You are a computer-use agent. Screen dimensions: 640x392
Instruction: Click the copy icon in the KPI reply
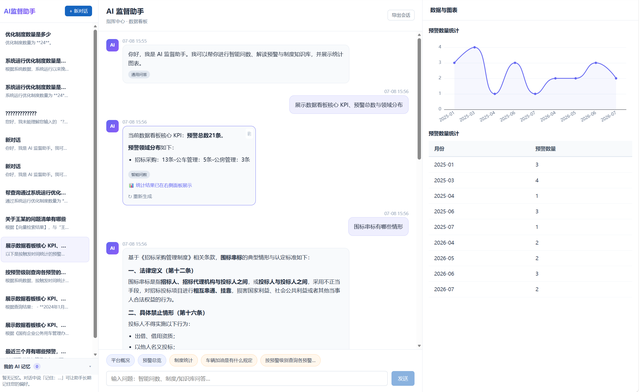249,134
